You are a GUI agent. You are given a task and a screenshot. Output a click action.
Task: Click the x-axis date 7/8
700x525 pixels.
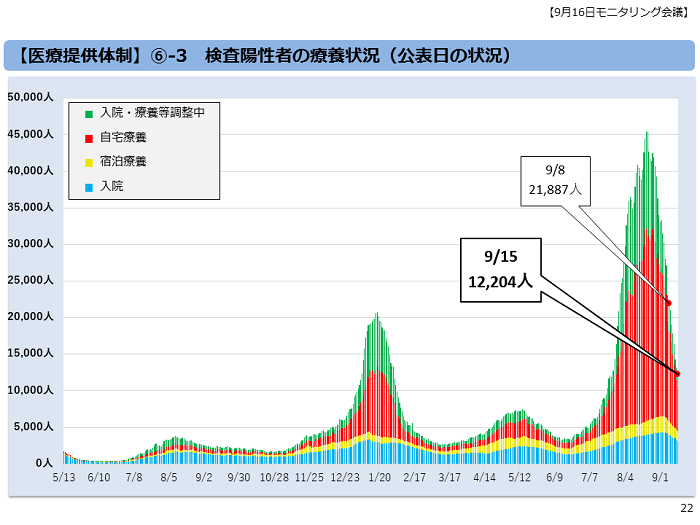click(x=134, y=478)
